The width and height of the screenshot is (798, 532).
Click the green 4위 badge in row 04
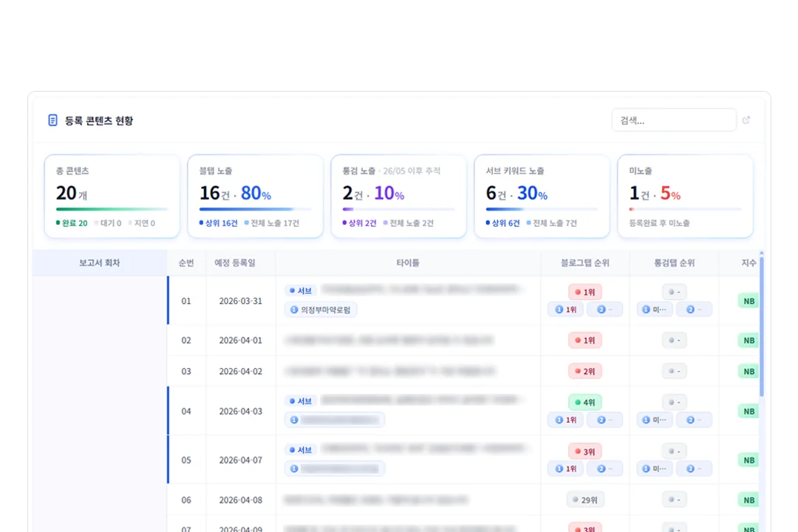coord(584,402)
